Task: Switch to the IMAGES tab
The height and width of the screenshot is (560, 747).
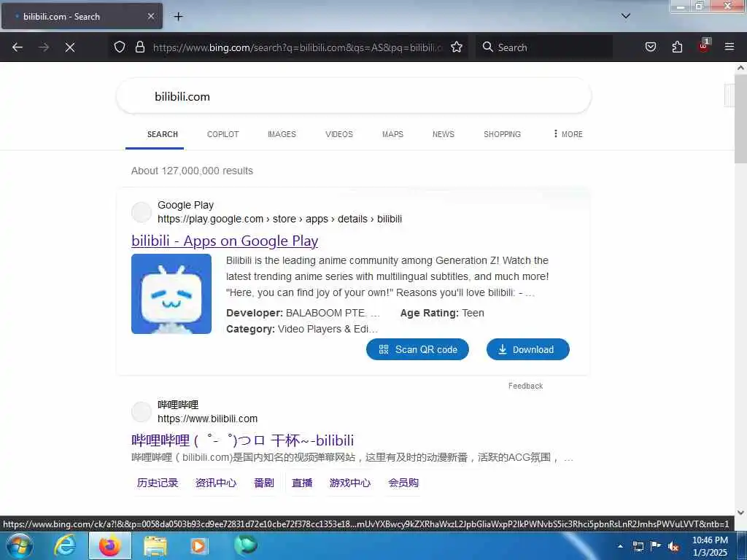Action: click(x=282, y=134)
